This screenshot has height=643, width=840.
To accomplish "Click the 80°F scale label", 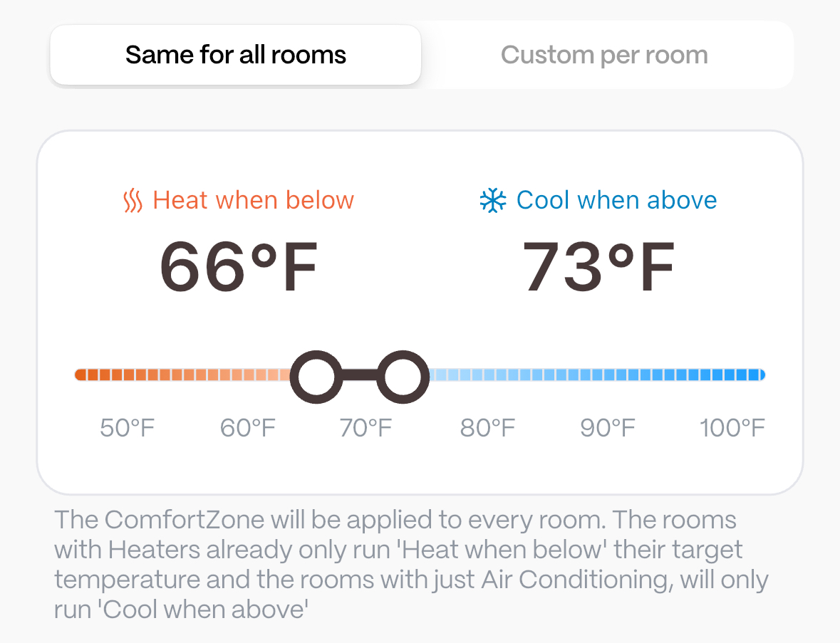I will pos(487,429).
